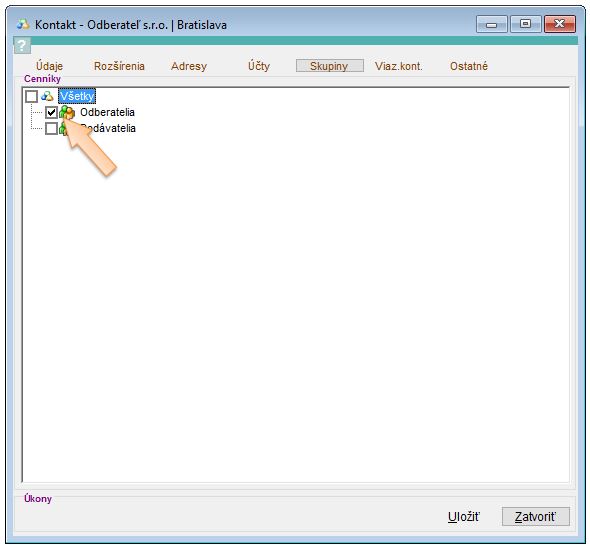The height and width of the screenshot is (549, 590).
Task: Select the Odberatelia tree item label
Action: click(x=107, y=112)
